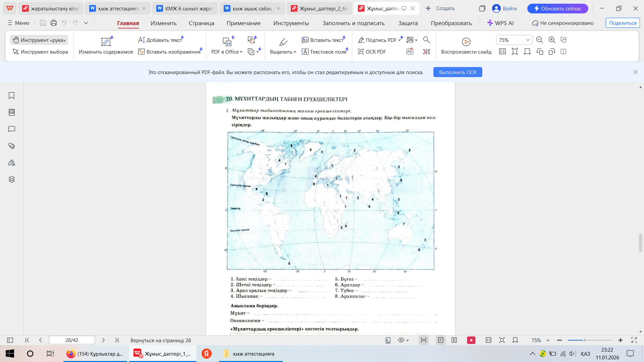This screenshot has height=362, width=644.
Task: Click the zoom slider in the status bar
Action: click(584, 340)
